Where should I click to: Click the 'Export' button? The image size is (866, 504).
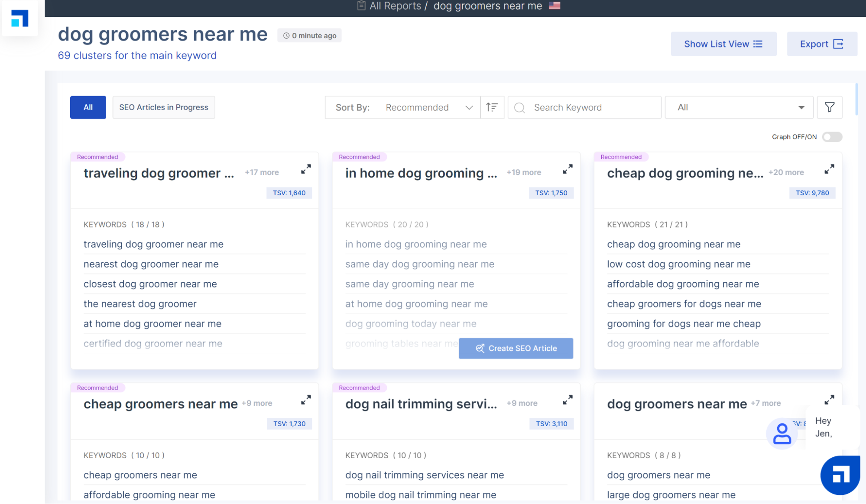(x=821, y=43)
